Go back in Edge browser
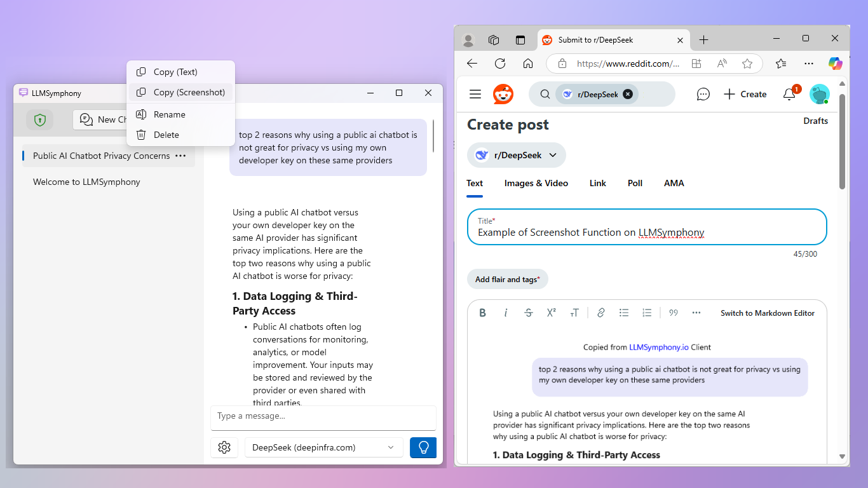The height and width of the screenshot is (488, 868). pyautogui.click(x=471, y=64)
